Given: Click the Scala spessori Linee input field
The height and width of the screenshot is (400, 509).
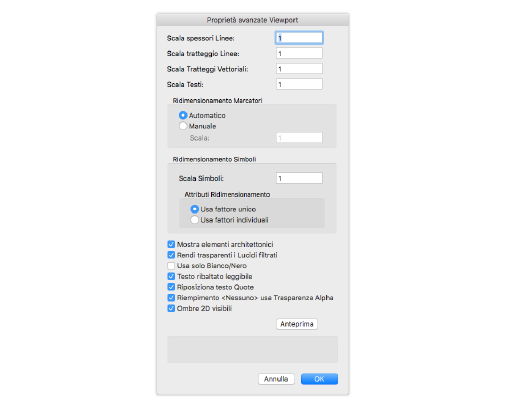Looking at the screenshot, I should [x=299, y=38].
